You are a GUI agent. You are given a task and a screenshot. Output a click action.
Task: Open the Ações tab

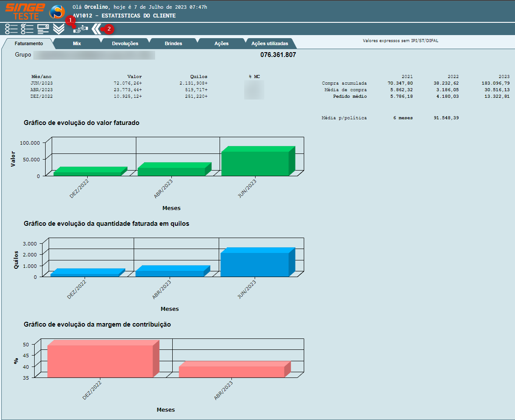pos(221,44)
